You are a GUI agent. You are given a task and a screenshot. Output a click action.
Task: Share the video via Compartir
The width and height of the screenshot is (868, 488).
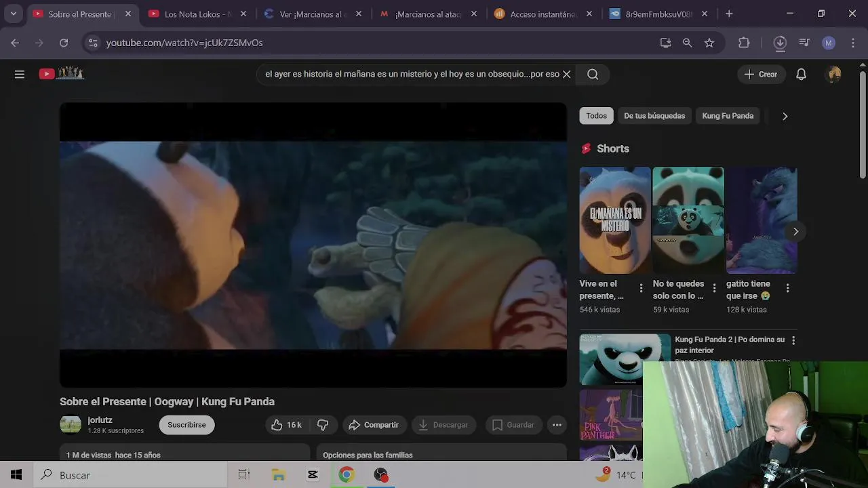click(x=374, y=425)
